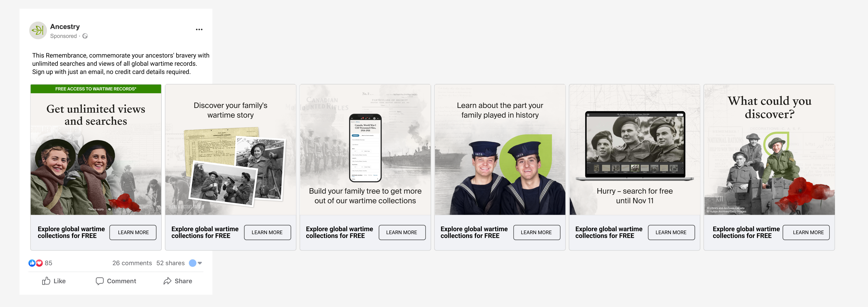This screenshot has width=868, height=307.
Task: View the 26 comments
Action: pos(132,263)
